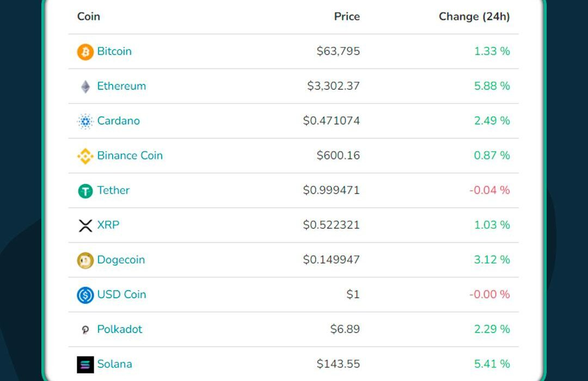Click the Cardano dotted logo icon

[85, 121]
